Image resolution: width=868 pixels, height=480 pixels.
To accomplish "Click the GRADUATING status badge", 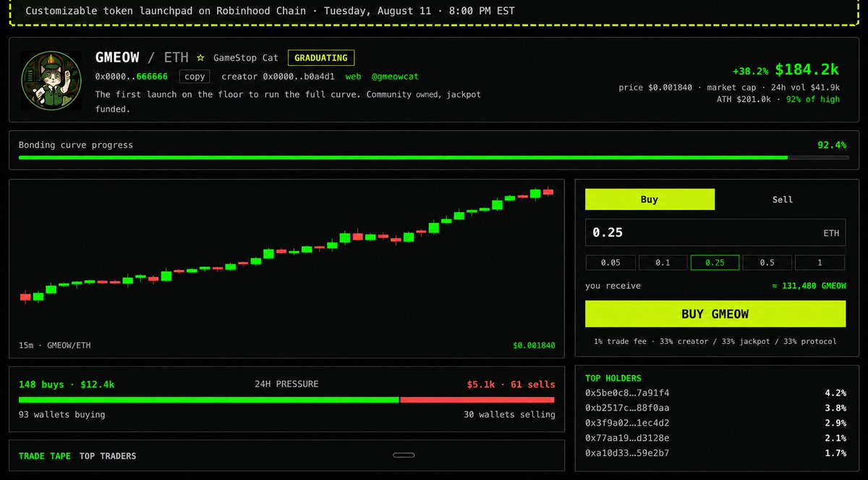I will [321, 58].
